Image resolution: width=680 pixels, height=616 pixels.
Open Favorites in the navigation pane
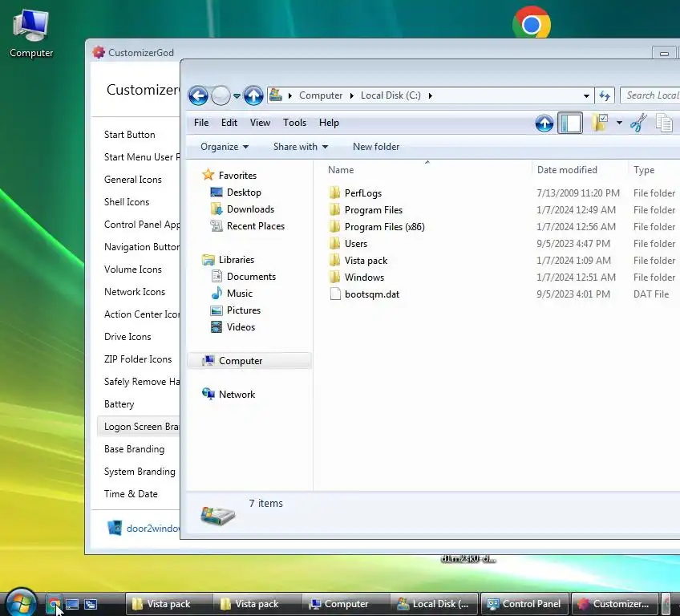coord(237,176)
